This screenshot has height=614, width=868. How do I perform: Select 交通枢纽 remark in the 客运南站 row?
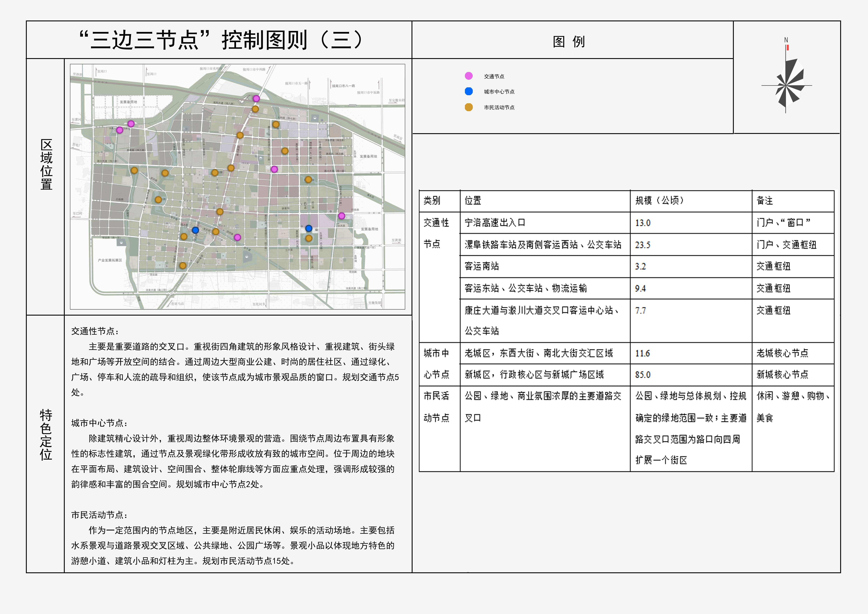coord(774,266)
